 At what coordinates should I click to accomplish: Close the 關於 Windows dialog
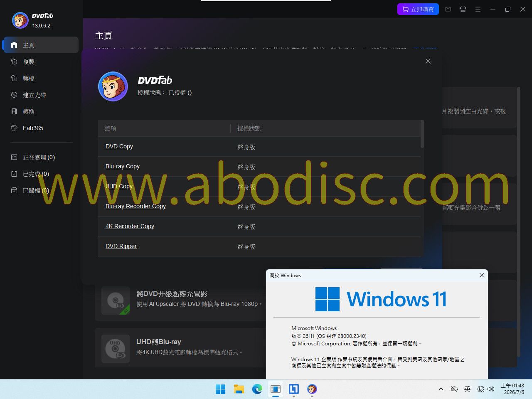(x=482, y=275)
